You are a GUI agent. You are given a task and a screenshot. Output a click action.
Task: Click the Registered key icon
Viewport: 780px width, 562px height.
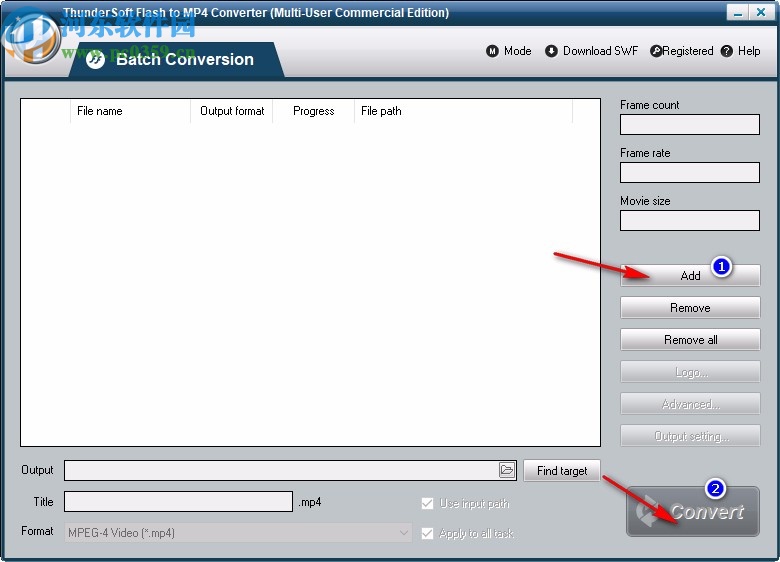point(656,51)
